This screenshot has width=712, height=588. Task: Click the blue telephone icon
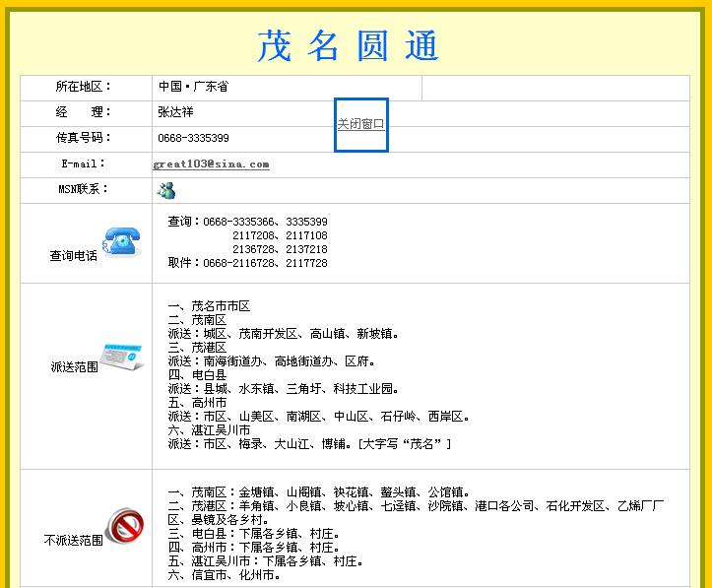pos(123,242)
